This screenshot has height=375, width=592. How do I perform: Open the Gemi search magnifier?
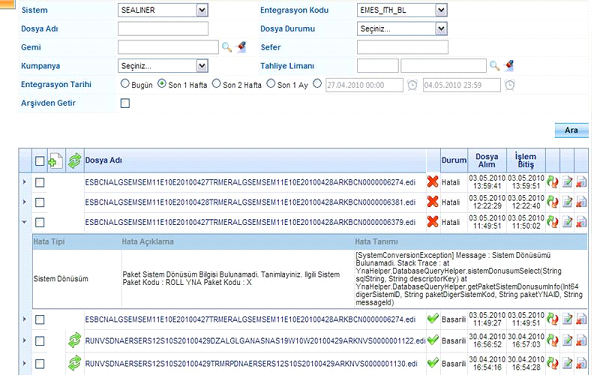[x=227, y=47]
